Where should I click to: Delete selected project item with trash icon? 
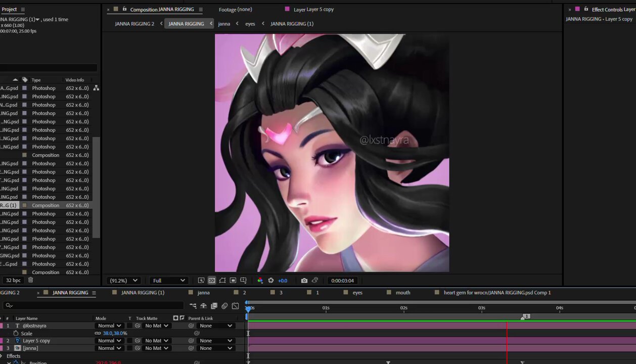pos(30,280)
